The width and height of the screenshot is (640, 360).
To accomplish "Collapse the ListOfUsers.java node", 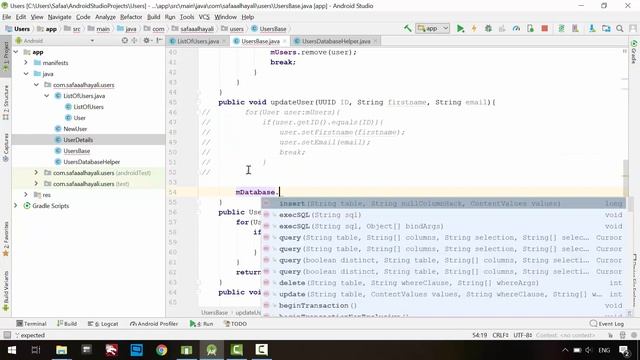I will click(x=47, y=96).
